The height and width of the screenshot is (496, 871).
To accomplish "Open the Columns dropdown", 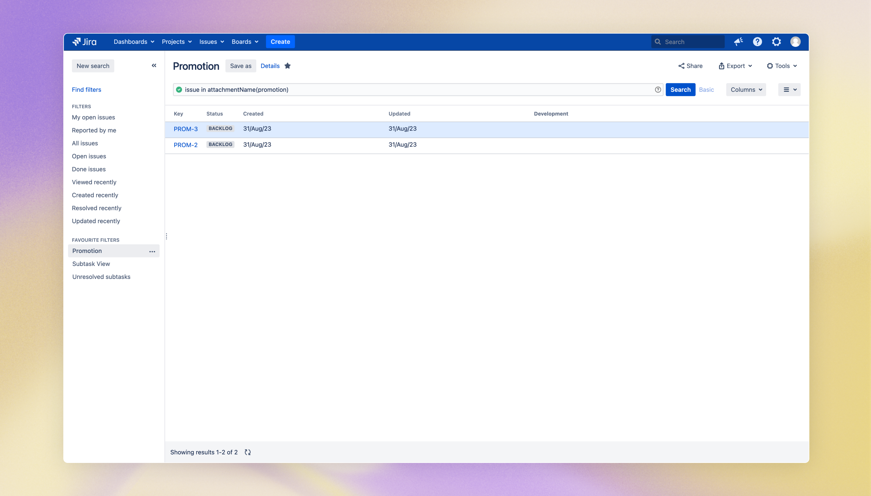I will point(746,90).
